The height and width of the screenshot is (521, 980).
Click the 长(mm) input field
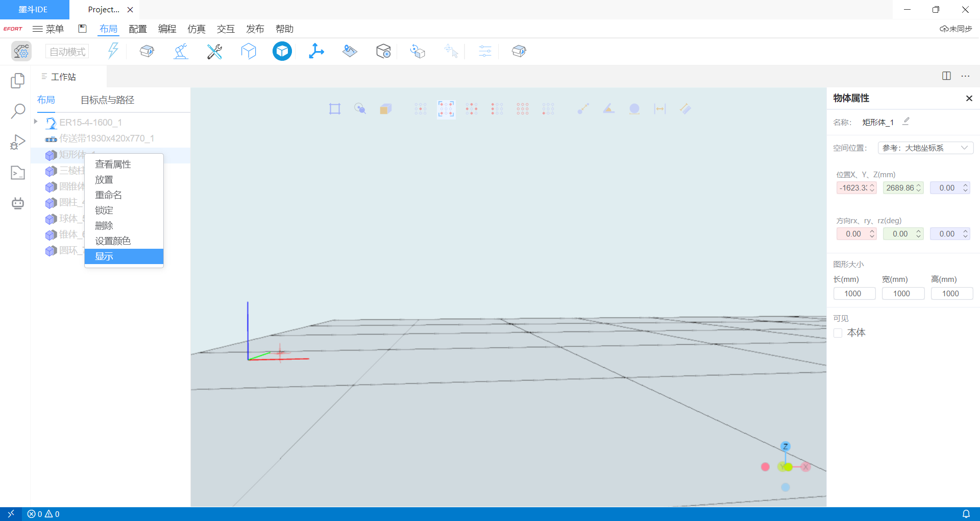click(854, 294)
